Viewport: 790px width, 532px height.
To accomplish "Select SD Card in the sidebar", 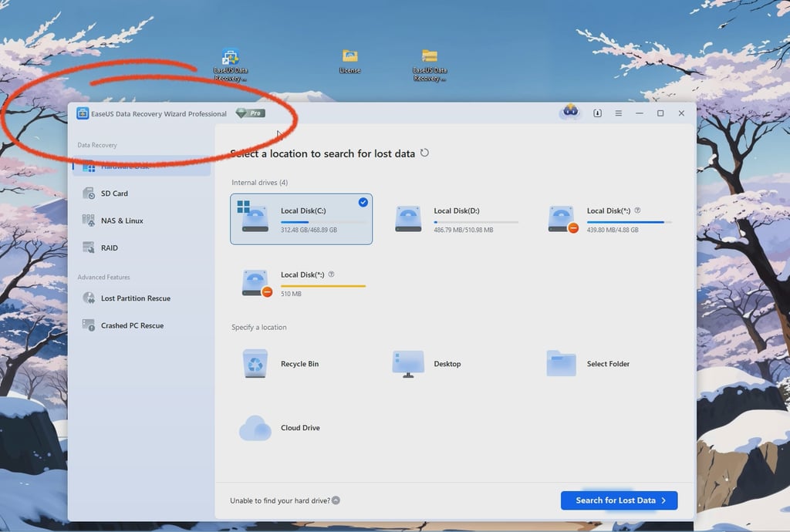I will click(x=141, y=194).
